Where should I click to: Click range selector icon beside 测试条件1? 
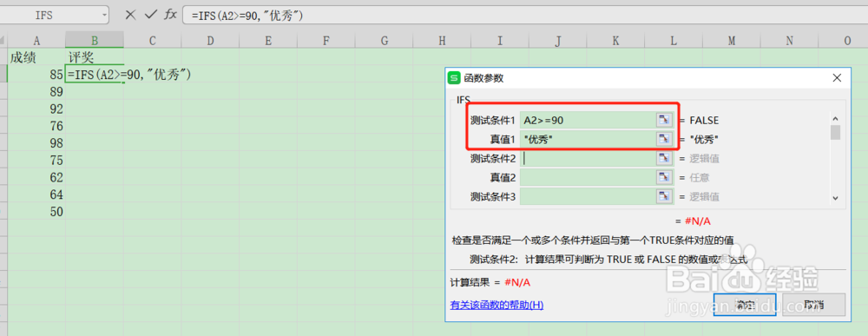pyautogui.click(x=664, y=120)
